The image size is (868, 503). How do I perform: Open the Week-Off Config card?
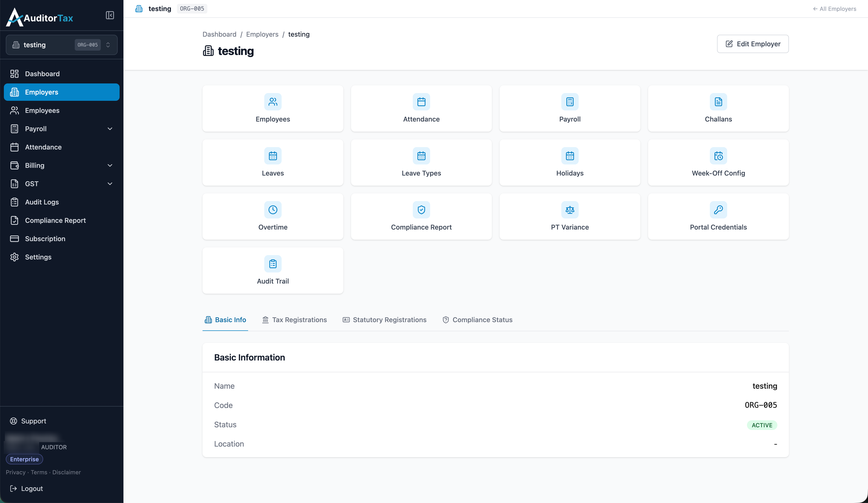pyautogui.click(x=718, y=163)
